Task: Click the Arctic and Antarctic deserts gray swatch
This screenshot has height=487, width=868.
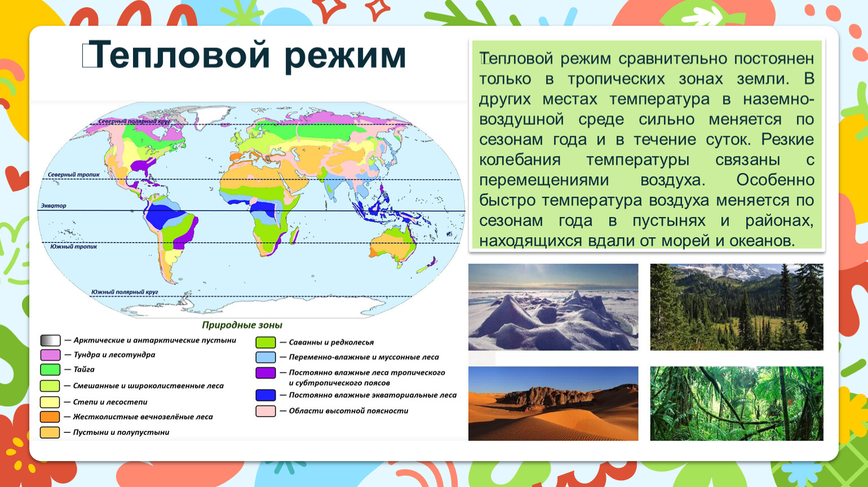Action: [50, 340]
